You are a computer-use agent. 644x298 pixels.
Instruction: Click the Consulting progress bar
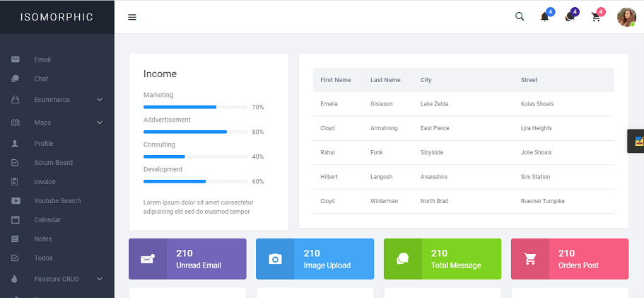tap(195, 156)
